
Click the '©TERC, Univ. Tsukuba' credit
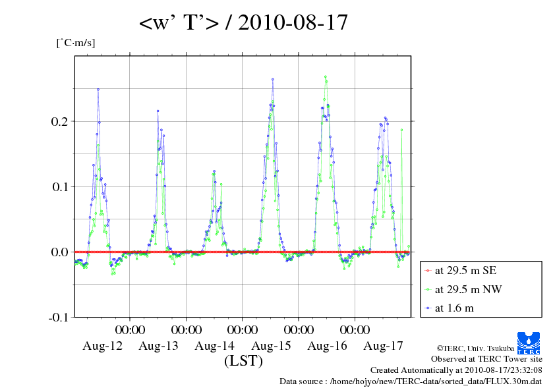coord(475,349)
